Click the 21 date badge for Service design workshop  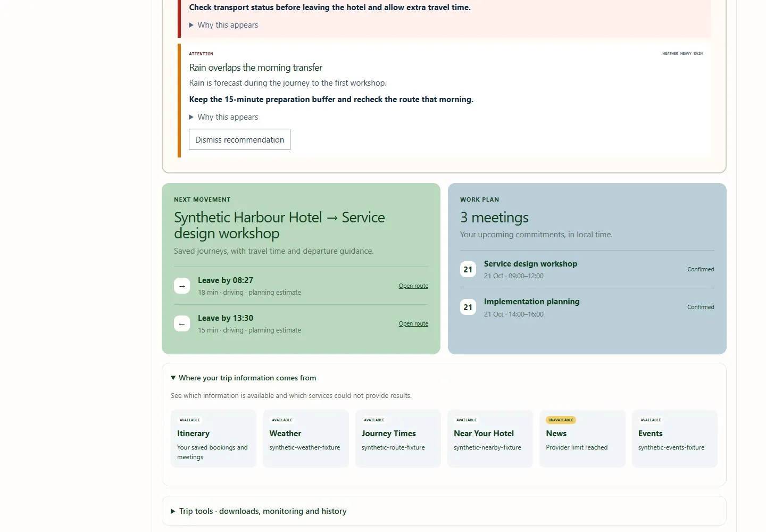coord(468,269)
